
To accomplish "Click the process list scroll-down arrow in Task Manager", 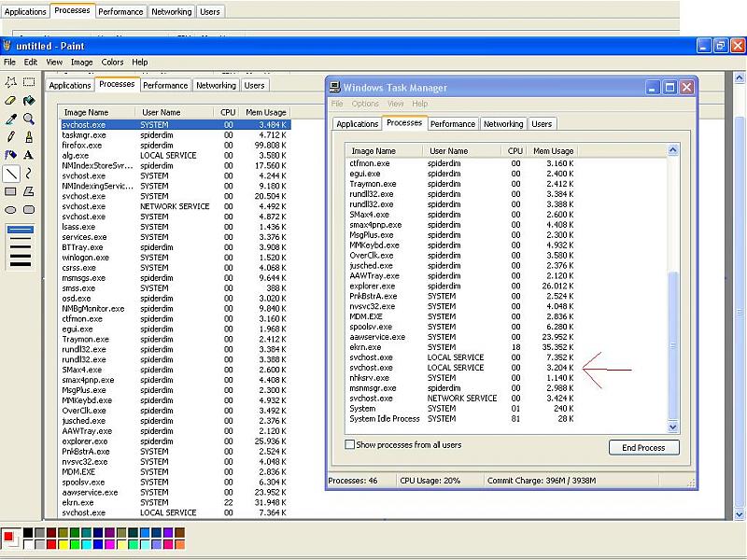I will 672,427.
